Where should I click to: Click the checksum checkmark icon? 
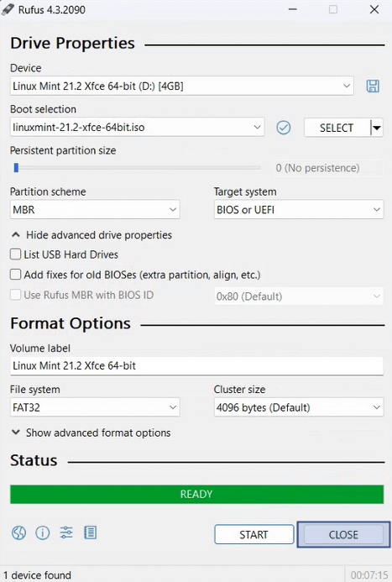click(x=284, y=128)
